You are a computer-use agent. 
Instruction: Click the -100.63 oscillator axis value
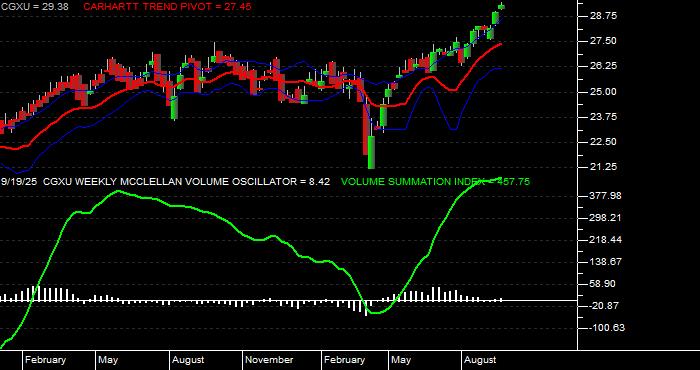tap(607, 328)
